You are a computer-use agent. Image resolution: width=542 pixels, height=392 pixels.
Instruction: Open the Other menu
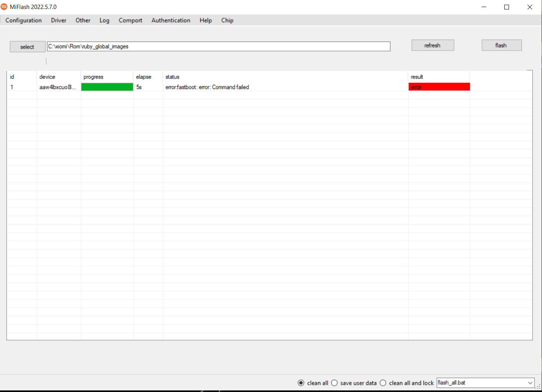point(83,20)
